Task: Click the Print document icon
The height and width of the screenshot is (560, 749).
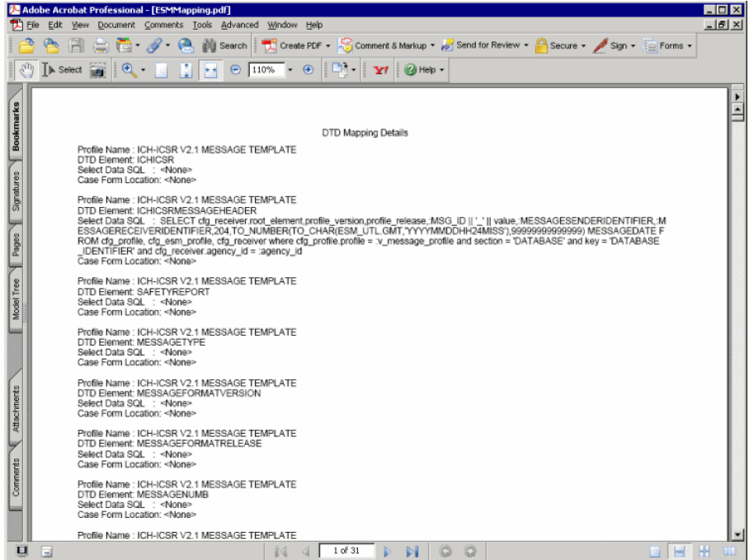Action: [99, 45]
